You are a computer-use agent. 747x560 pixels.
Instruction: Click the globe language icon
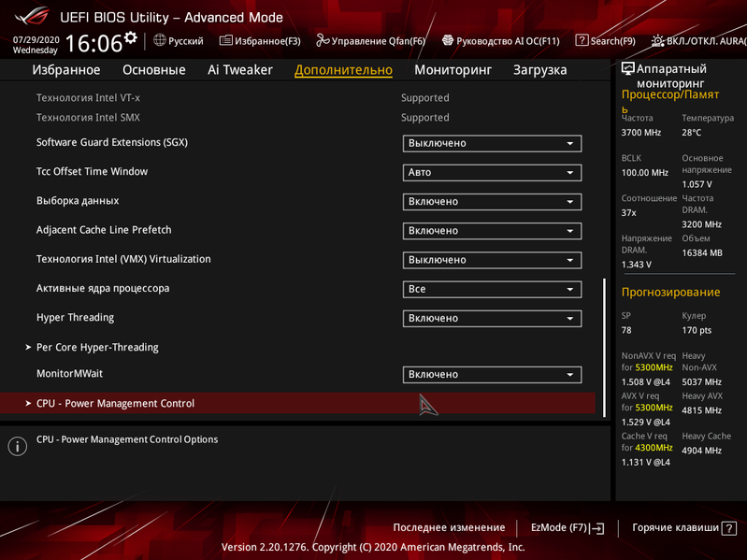160,40
